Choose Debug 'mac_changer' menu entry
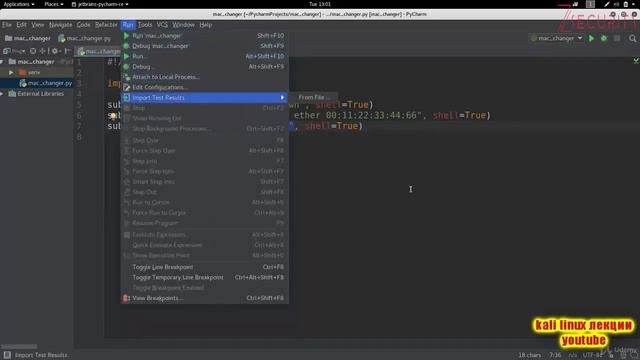Viewport: 640px width, 360px height. pos(204,46)
